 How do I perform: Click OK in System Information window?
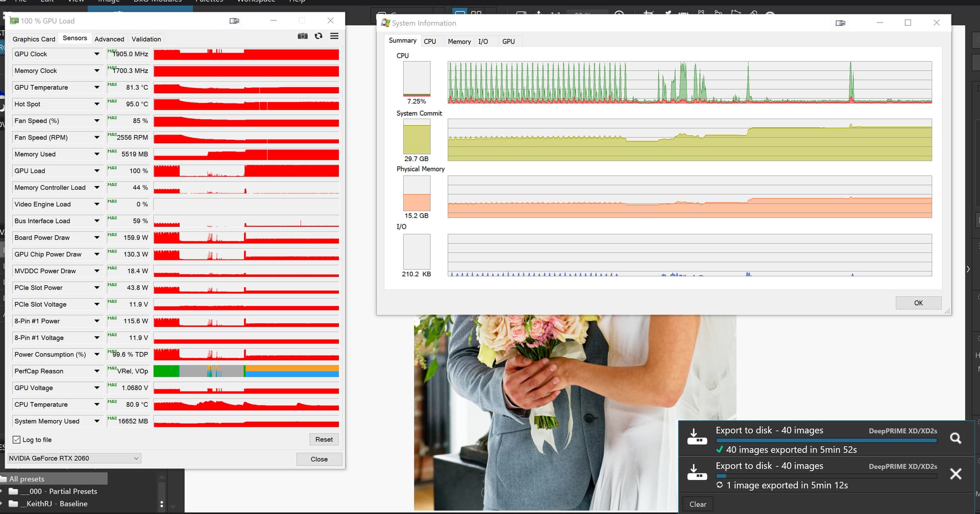[x=918, y=303]
